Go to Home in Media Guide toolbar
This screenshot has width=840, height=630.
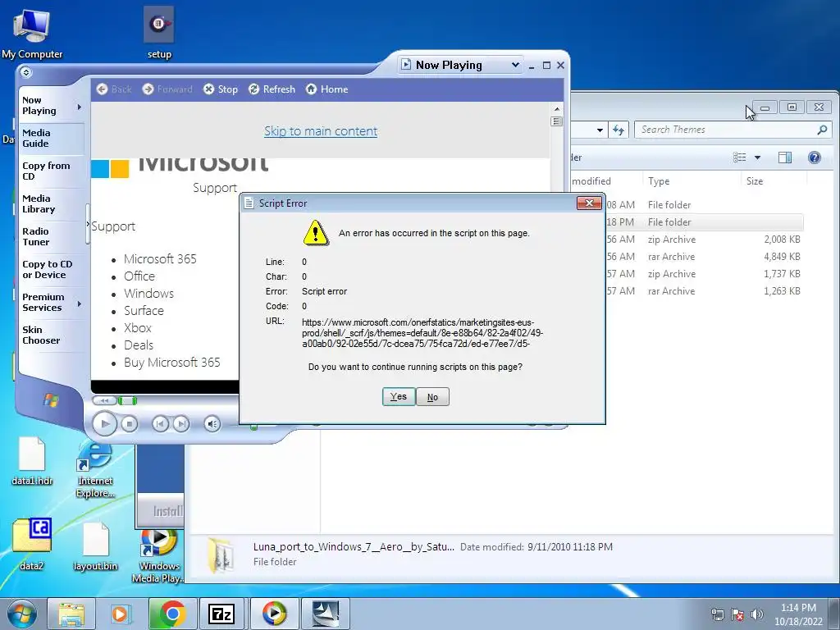point(326,89)
